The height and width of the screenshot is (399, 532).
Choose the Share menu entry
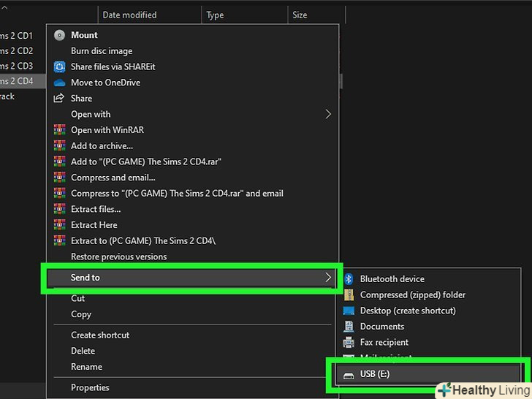(x=192, y=99)
